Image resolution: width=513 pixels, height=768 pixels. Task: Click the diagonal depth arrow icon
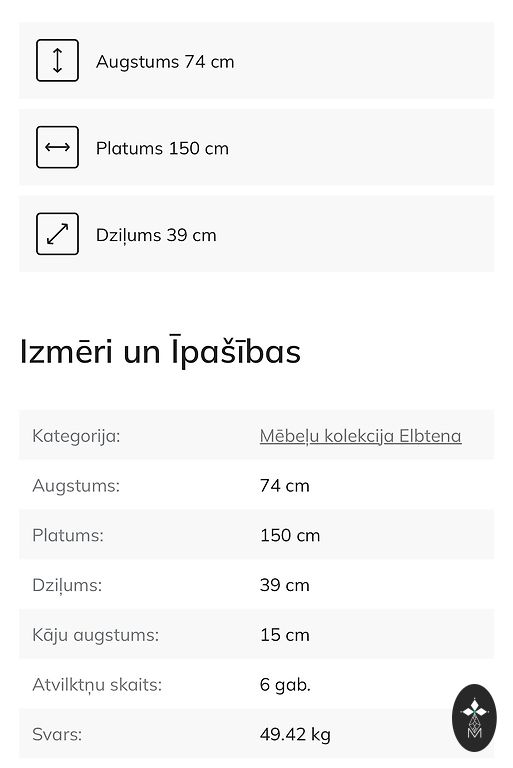[x=57, y=234]
